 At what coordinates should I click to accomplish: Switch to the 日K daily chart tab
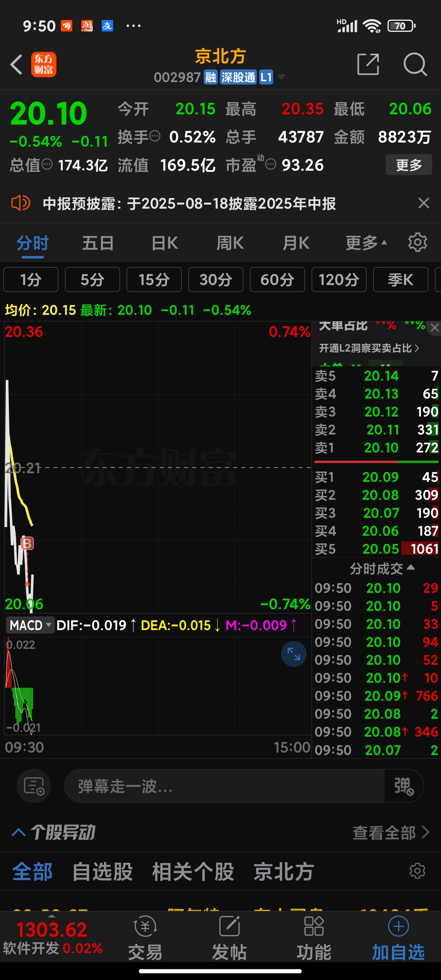(x=165, y=243)
